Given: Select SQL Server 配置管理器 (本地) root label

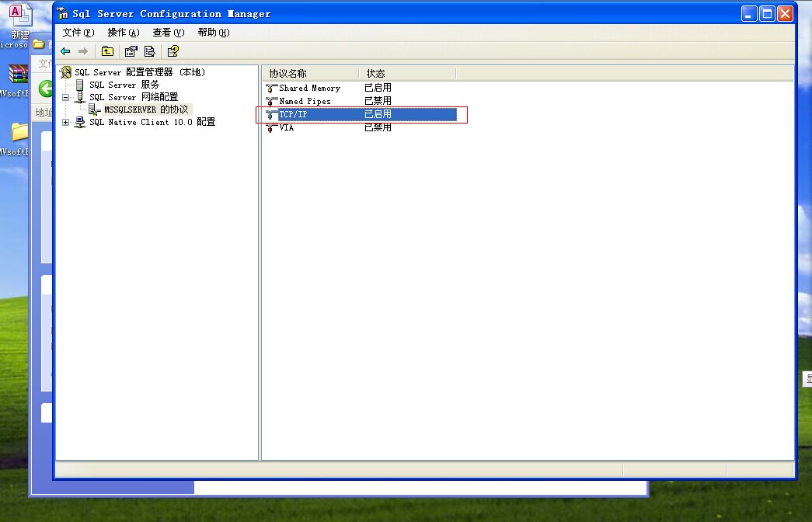Looking at the screenshot, I should (140, 72).
